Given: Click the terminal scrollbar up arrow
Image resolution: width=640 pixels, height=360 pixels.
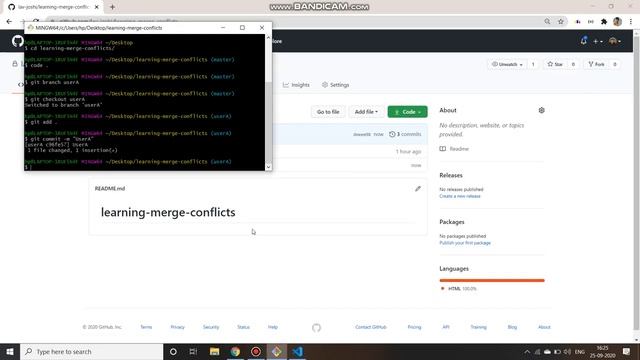Looking at the screenshot, I should [268, 38].
